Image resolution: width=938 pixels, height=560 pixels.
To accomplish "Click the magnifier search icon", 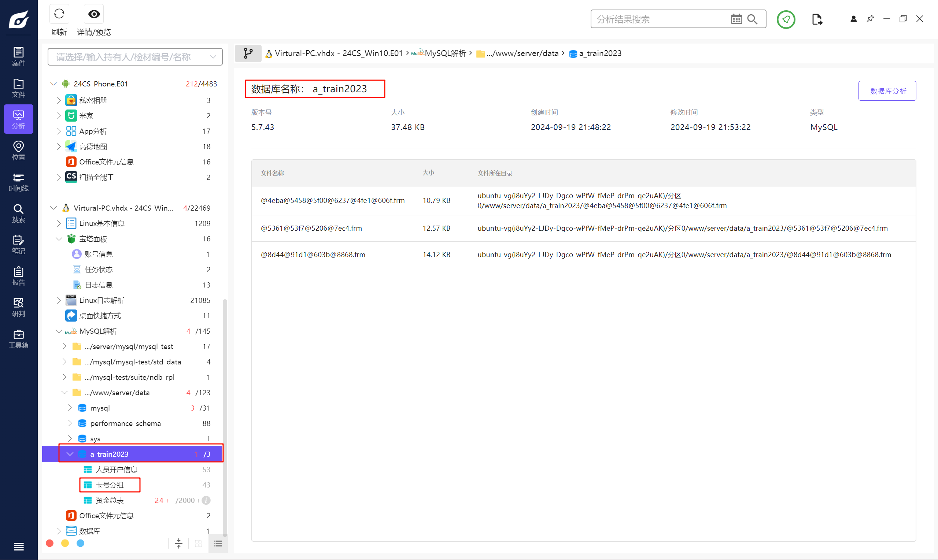I will 752,19.
